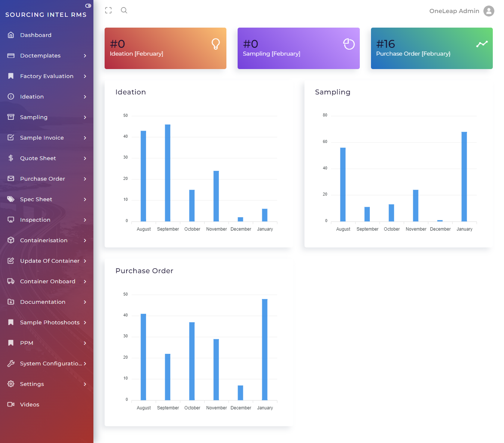Click the January bar in Sampling chart
Screen dimensions: 504x443
[x=464, y=176]
